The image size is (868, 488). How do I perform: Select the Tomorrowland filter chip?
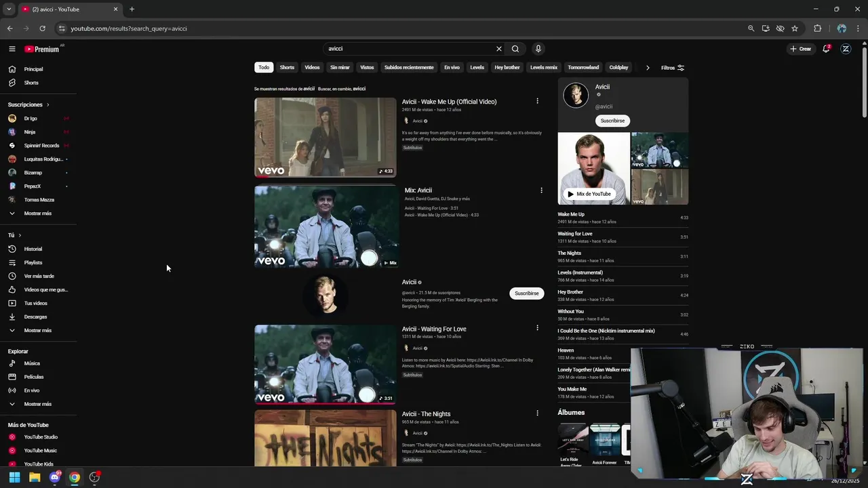(x=583, y=67)
